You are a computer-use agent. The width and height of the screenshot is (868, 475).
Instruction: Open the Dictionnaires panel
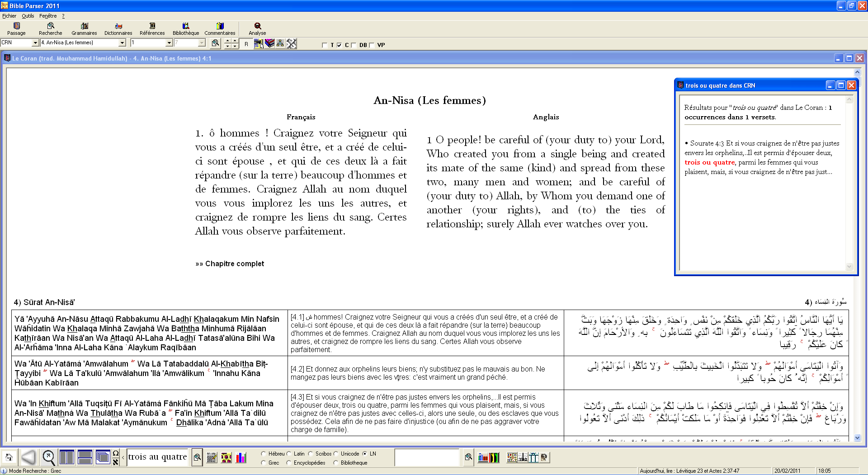(118, 28)
